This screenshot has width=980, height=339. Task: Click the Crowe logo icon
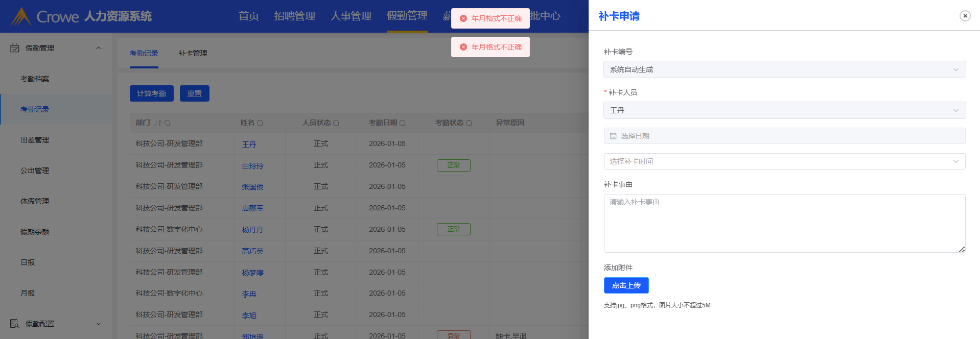point(21,16)
